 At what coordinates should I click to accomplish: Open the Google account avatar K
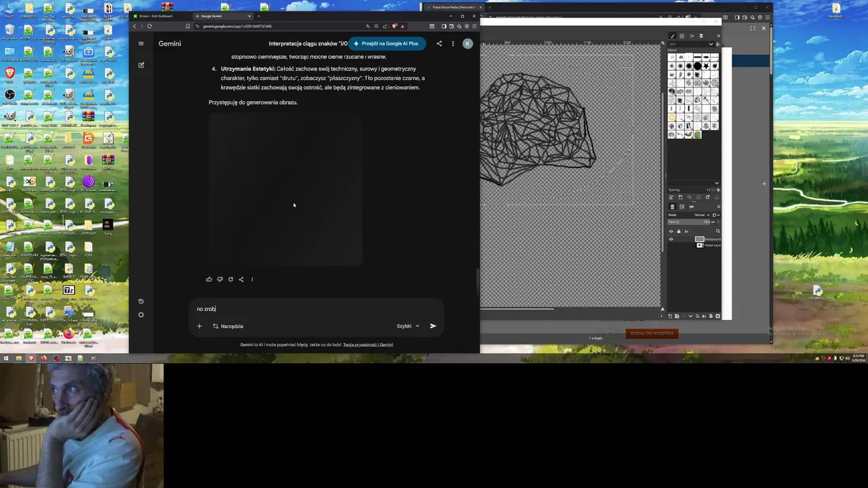pos(467,43)
